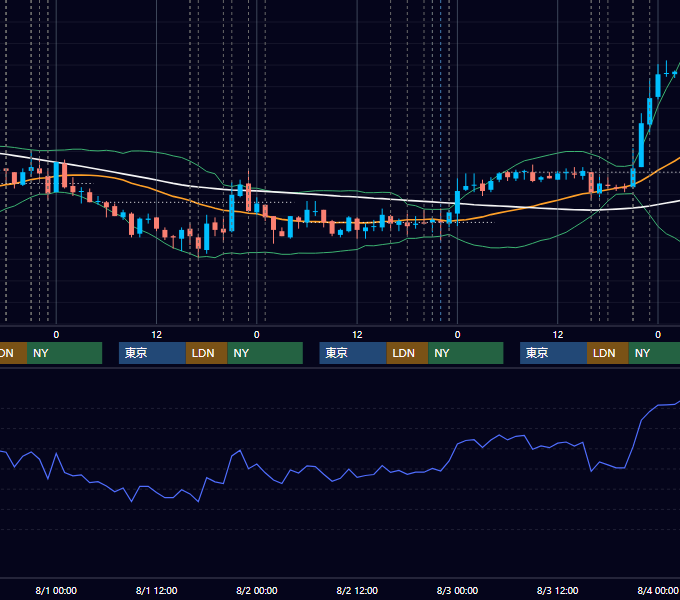Click hour label 0 above 8/2 00:00

point(257,335)
